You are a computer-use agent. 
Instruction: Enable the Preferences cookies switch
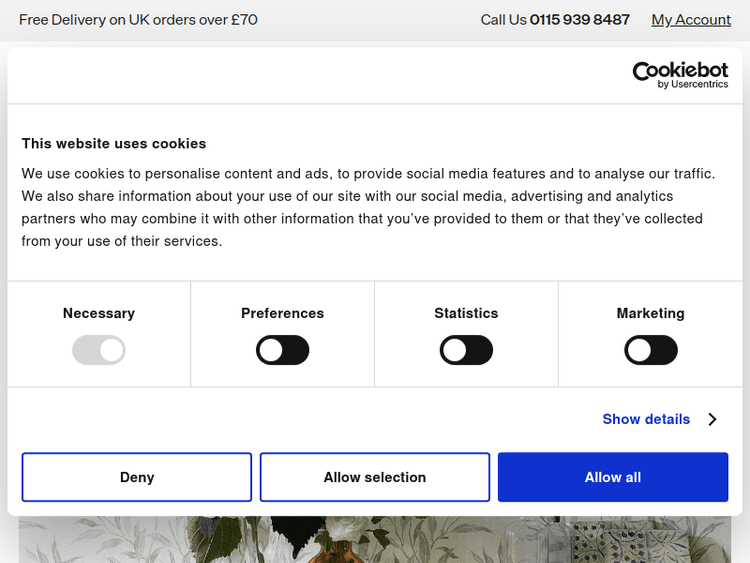pyautogui.click(x=283, y=350)
